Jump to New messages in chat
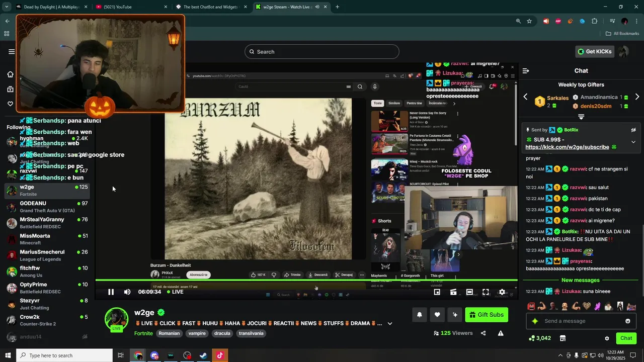The width and height of the screenshot is (644, 362). tap(581, 280)
